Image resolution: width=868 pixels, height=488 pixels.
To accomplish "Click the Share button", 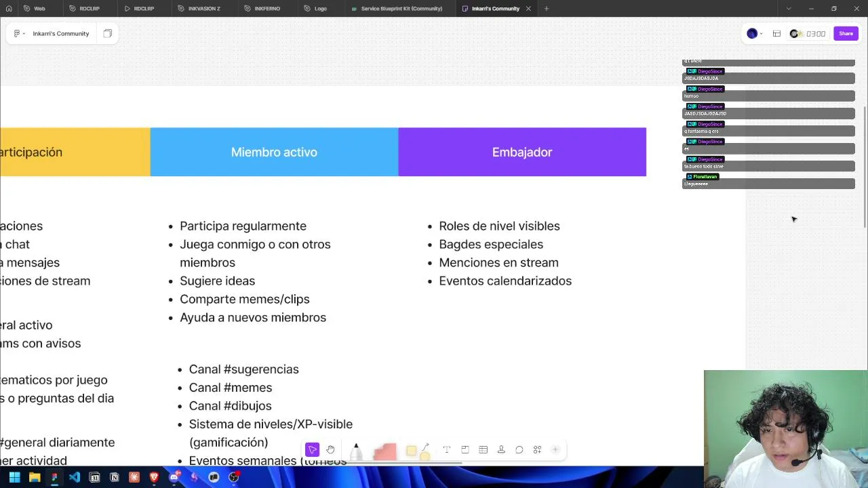I will (x=846, y=33).
